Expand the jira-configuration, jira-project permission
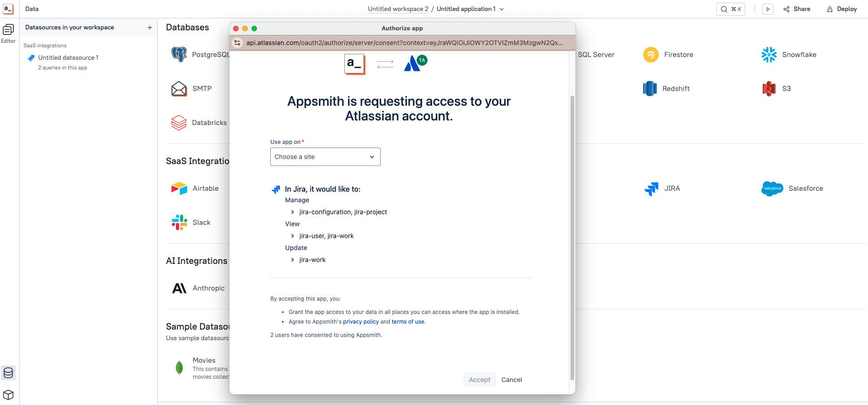This screenshot has width=868, height=405. click(x=292, y=212)
